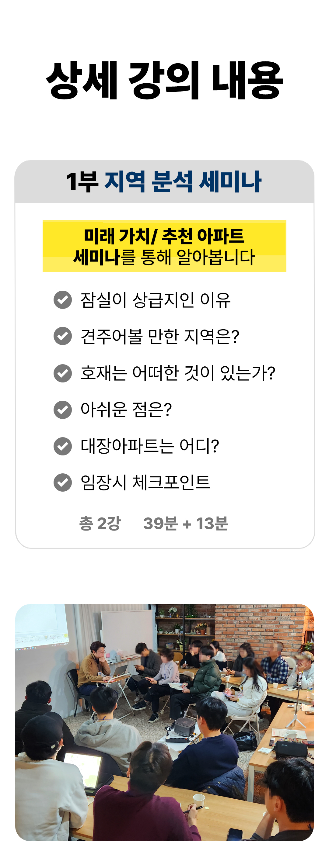This screenshot has height=868, width=329.
Task: Click the checkmark icon beside 대장아파트는 어디?
Action: (x=63, y=446)
